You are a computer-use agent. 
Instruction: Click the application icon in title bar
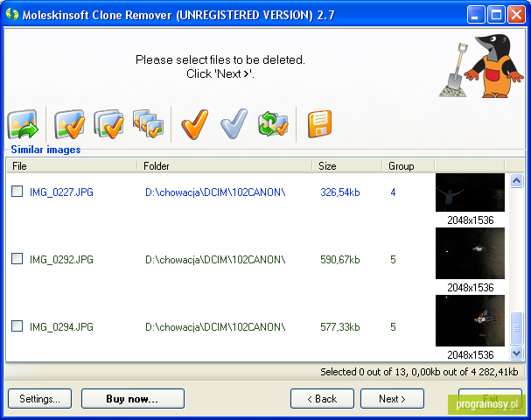tap(12, 15)
